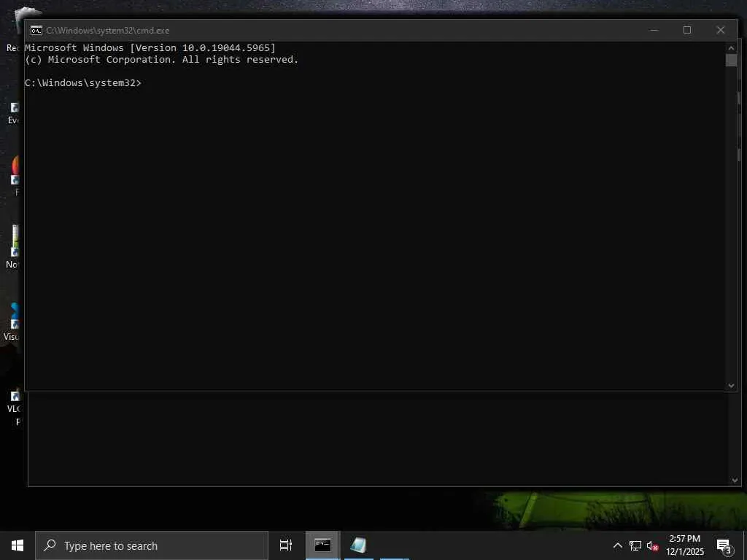Click scroll-down arrow of background window
This screenshot has width=747, height=560.
click(x=735, y=481)
